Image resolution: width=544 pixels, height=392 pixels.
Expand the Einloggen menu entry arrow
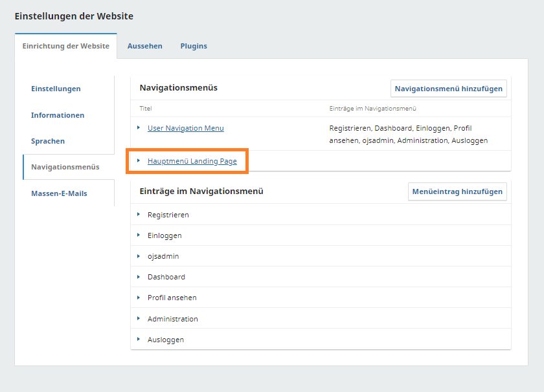pyautogui.click(x=139, y=235)
